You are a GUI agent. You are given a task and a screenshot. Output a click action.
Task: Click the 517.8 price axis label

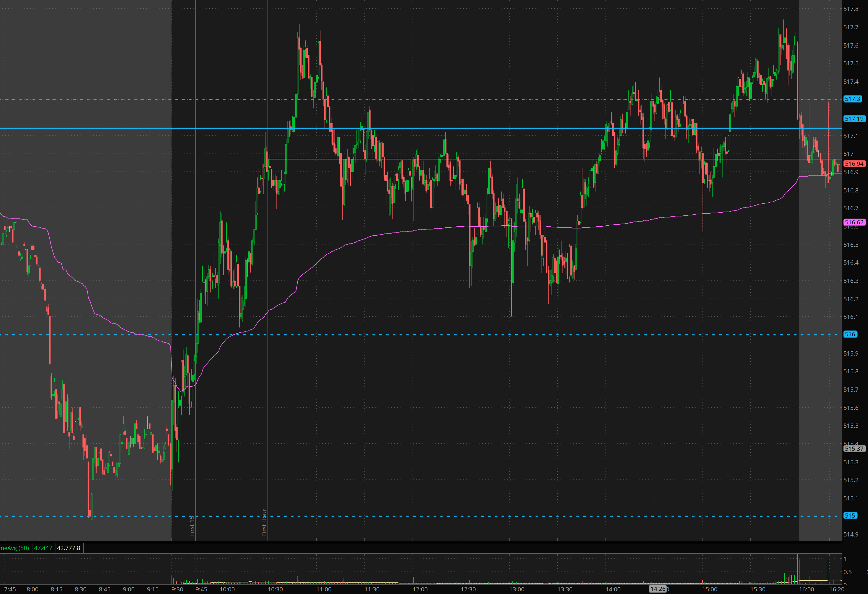point(851,9)
